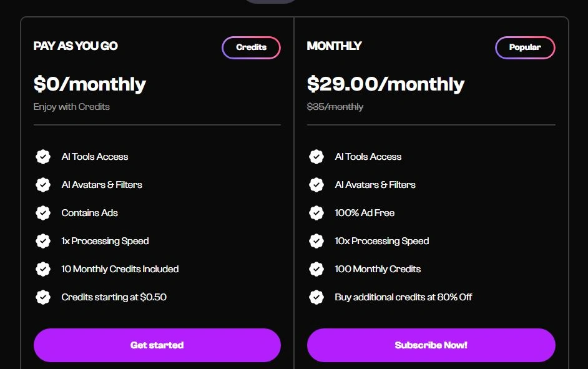Click the $29.00/monthly price text
The image size is (588, 369).
(385, 84)
